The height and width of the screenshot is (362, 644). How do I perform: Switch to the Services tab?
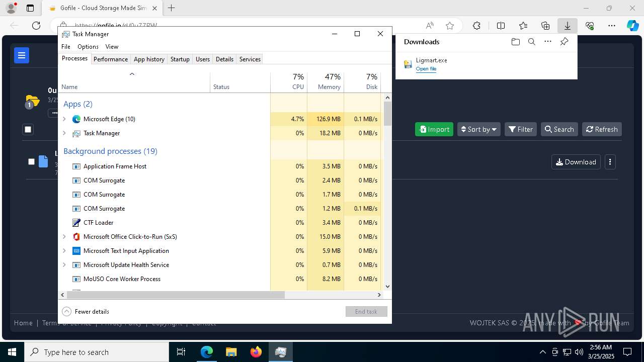tap(250, 59)
